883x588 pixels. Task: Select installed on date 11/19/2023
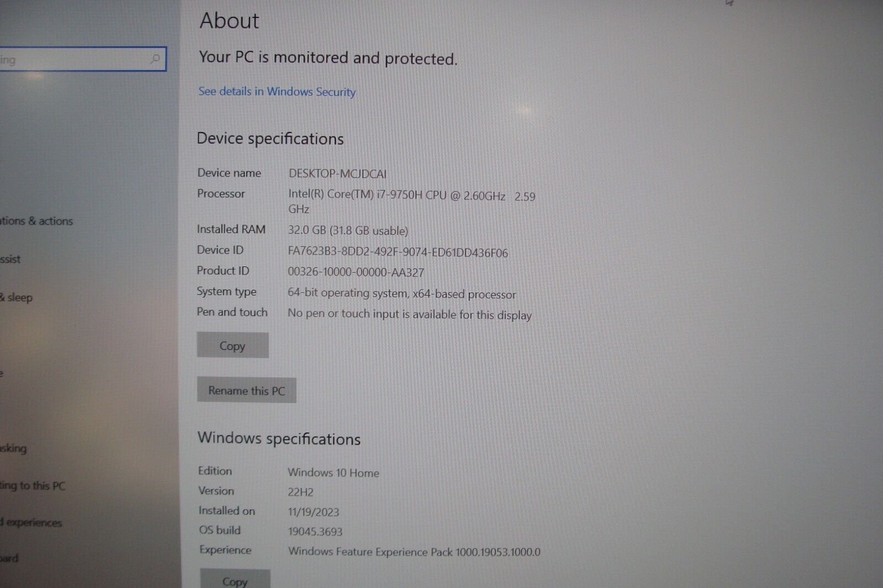click(x=313, y=512)
